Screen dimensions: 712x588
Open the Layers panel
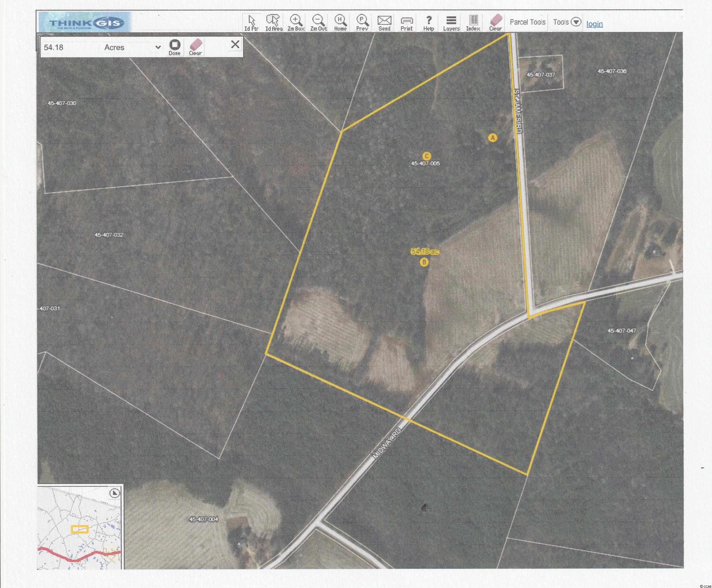451,23
